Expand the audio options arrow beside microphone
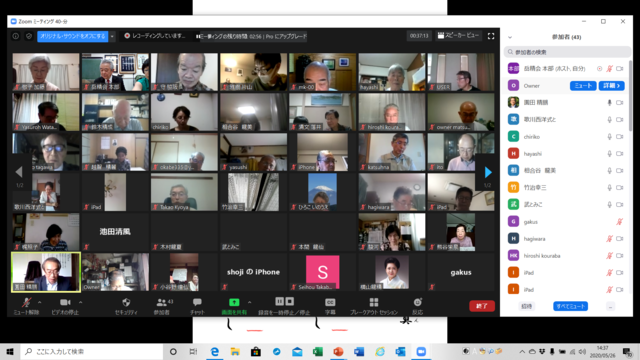This screenshot has width=640, height=360. coord(40,302)
